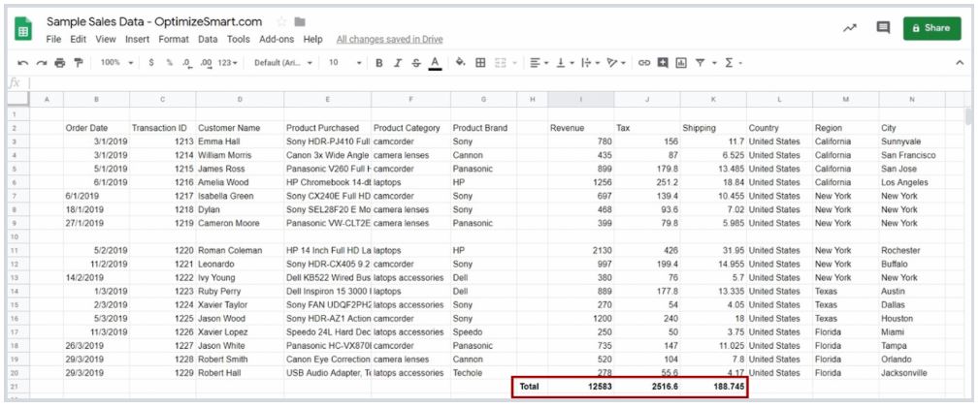Viewport: 980px width, 408px height.
Task: Open the more formats 123 dropdown
Action: [x=227, y=63]
